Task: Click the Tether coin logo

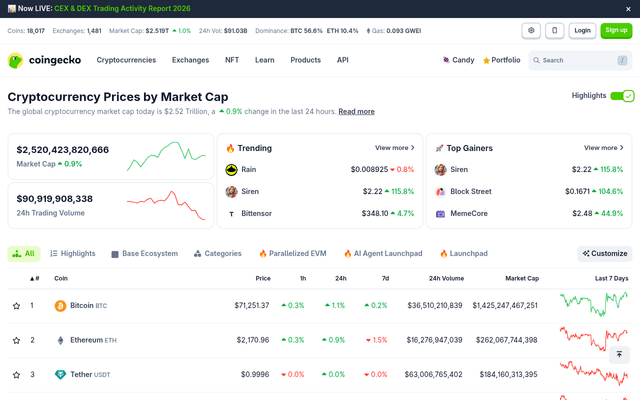Action: tap(60, 375)
